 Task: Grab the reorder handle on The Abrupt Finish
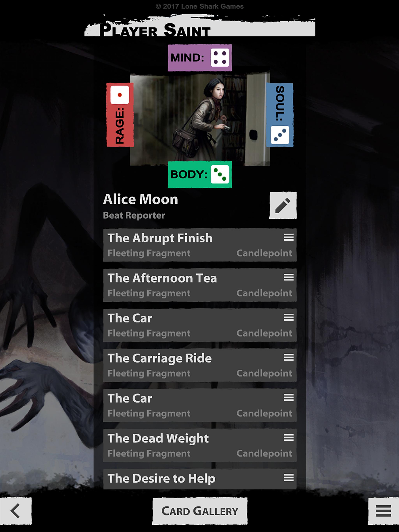[289, 237]
